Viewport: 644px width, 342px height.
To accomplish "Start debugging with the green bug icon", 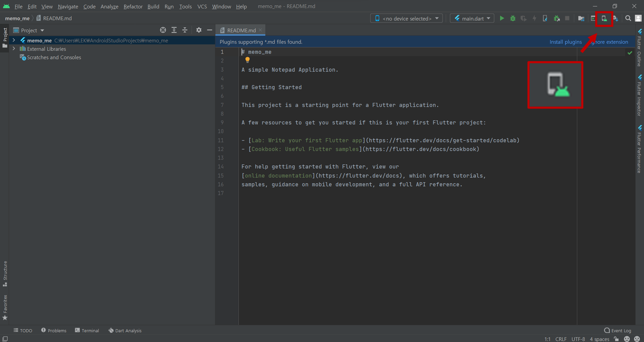I will pyautogui.click(x=512, y=18).
